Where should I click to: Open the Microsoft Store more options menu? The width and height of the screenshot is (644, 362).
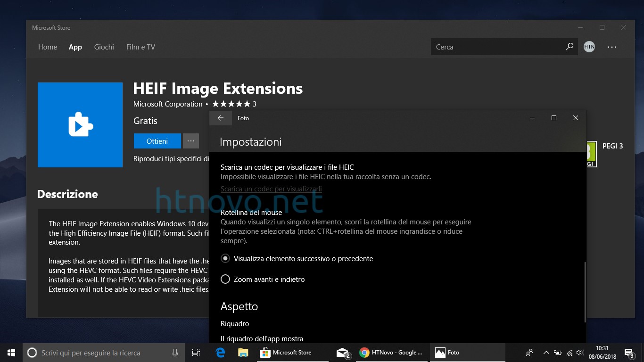click(612, 47)
